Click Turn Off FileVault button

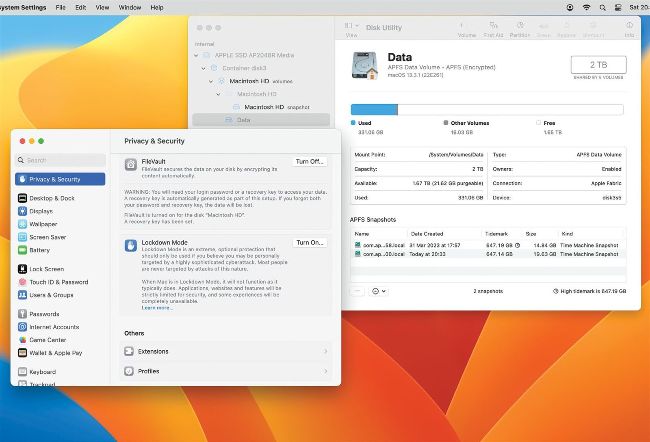pos(309,161)
